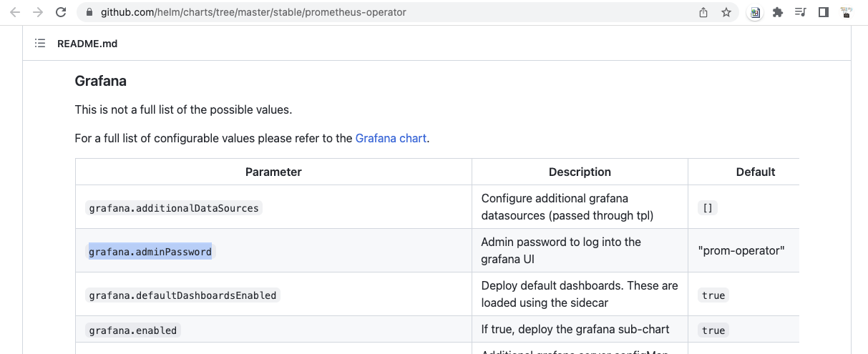Screen dimensions: 868x354
Task: Open the Extensions puzzle-piece menu
Action: coord(778,12)
